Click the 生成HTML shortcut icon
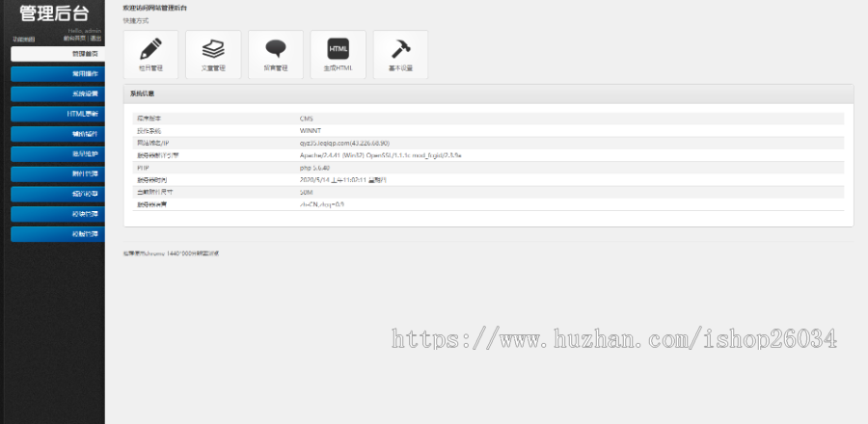The width and height of the screenshot is (868, 424). point(339,54)
